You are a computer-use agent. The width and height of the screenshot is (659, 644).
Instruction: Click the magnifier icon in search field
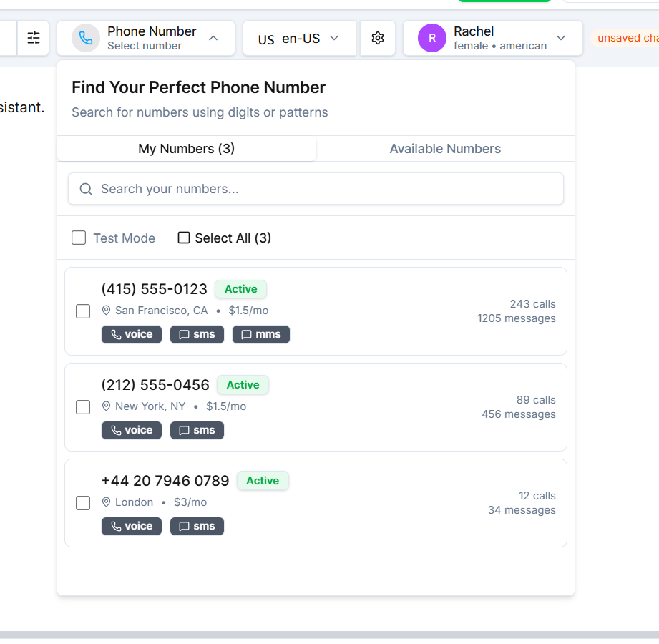pos(86,189)
